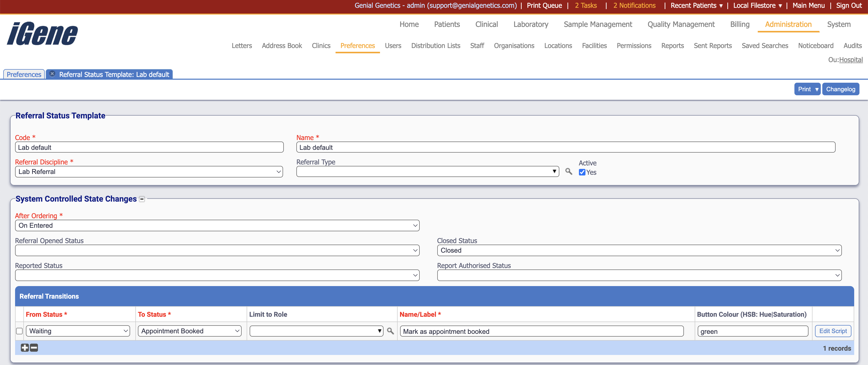Add a new referral transition row
868x365 pixels.
click(24, 348)
